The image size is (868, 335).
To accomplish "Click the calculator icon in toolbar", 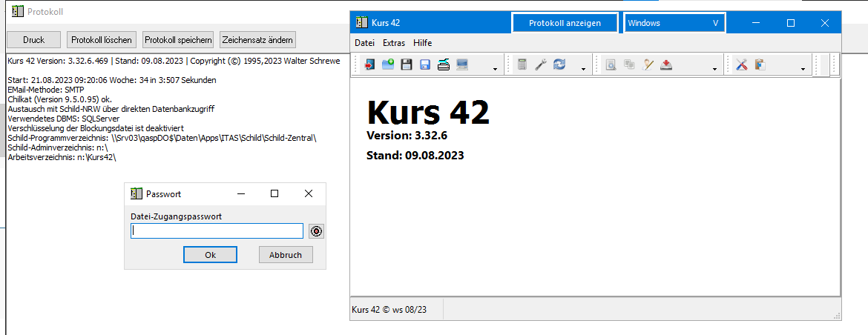I will coord(522,65).
